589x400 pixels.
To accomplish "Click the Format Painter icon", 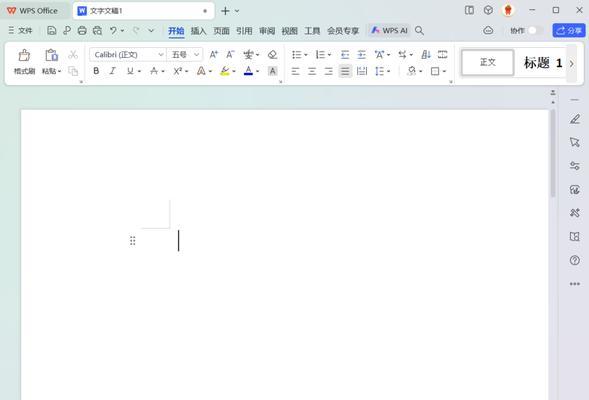I will click(24, 62).
